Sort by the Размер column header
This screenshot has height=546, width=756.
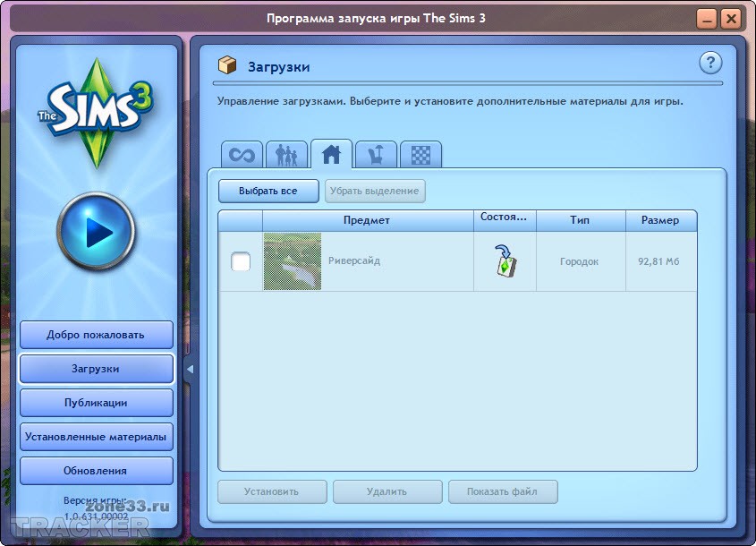661,220
